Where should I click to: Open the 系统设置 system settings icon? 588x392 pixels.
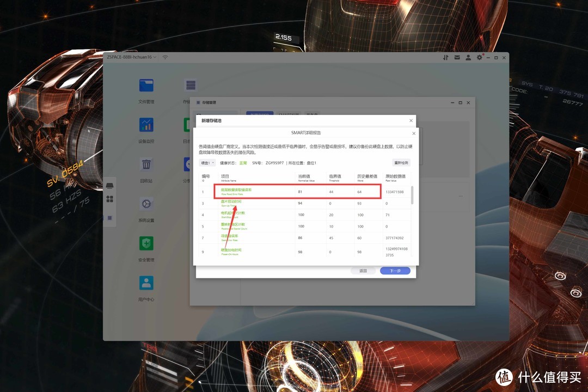(146, 204)
